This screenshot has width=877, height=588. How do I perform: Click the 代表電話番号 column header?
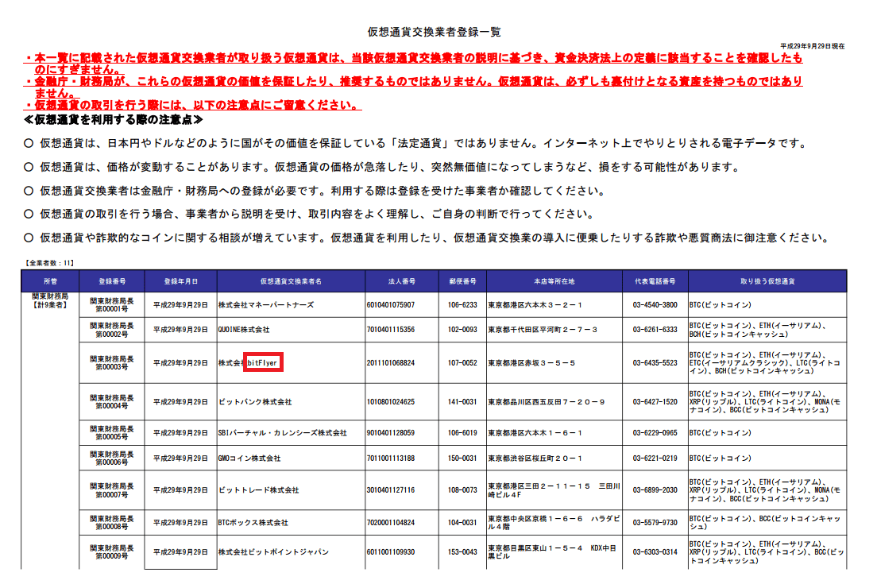point(655,281)
